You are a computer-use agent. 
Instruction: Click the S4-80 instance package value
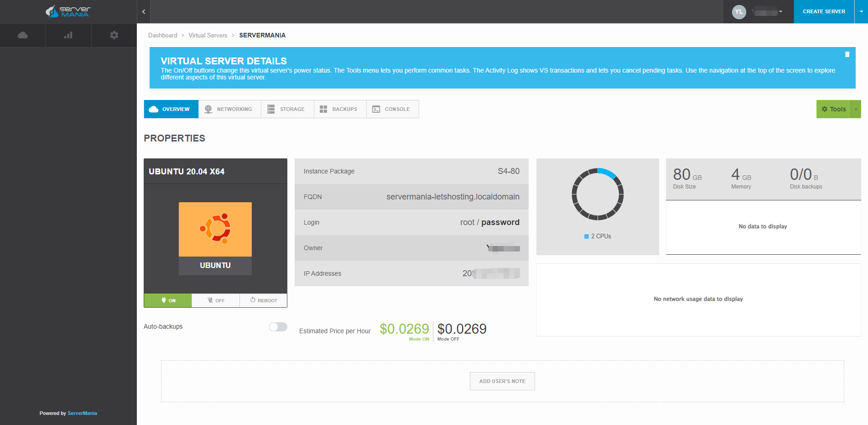(x=509, y=171)
